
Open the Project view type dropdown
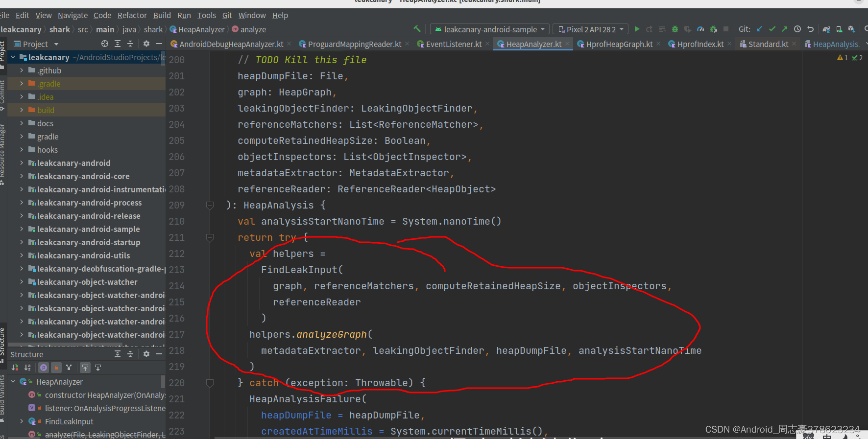[x=36, y=44]
